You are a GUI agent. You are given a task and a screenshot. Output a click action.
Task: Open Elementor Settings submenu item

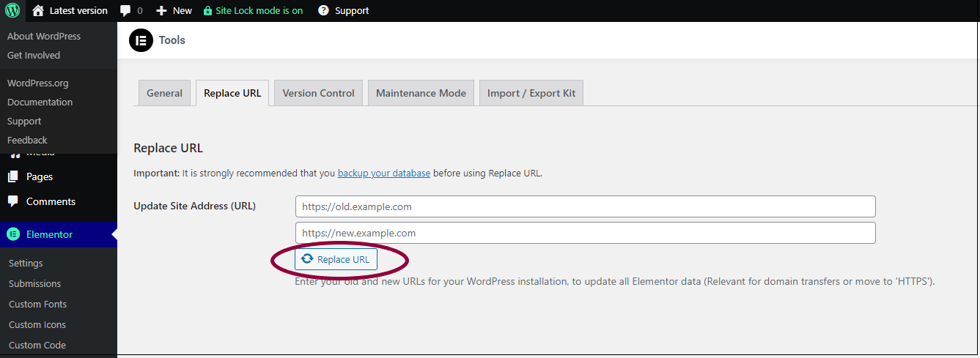[26, 263]
